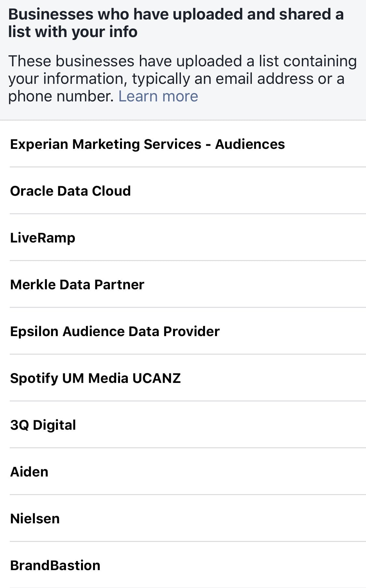
Task: Tap the row directly above Merkle Data Partner
Action: click(43, 238)
